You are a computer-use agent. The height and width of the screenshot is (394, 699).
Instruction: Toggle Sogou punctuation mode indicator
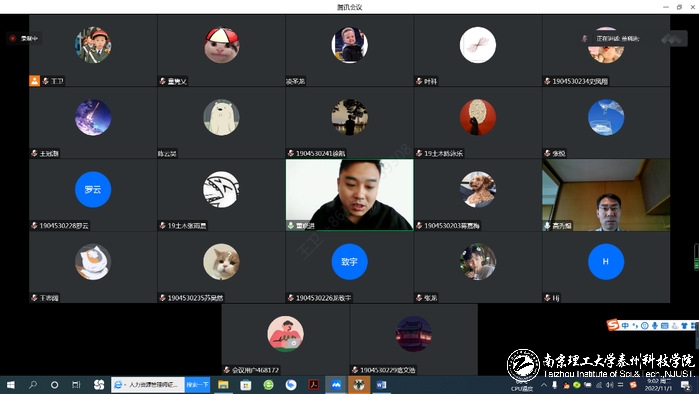(x=635, y=326)
